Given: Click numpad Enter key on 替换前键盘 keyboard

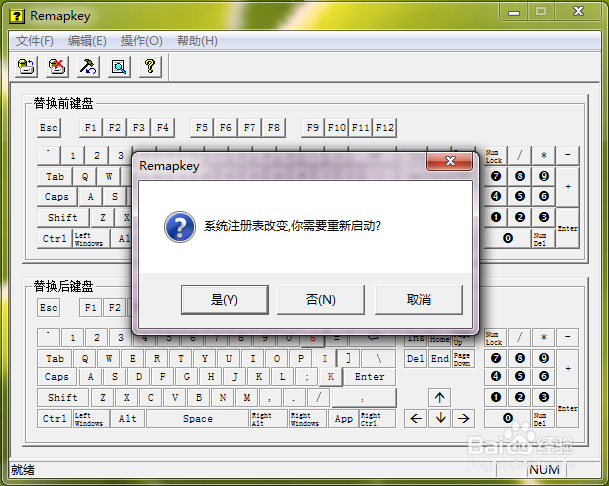Looking at the screenshot, I should pos(568,228).
